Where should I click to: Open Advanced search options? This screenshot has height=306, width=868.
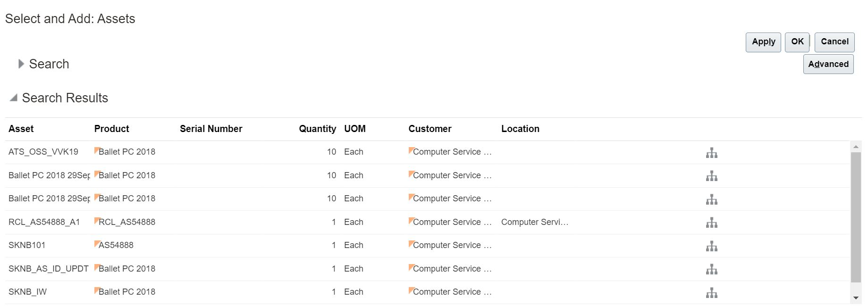click(828, 64)
